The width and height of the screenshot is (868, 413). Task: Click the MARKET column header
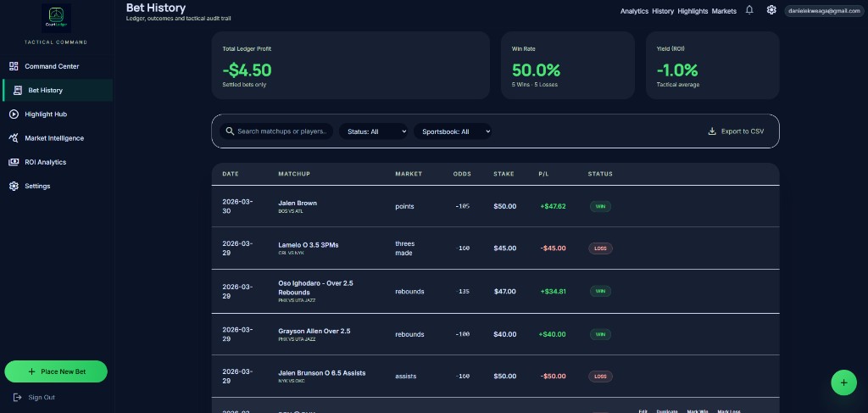click(x=409, y=174)
